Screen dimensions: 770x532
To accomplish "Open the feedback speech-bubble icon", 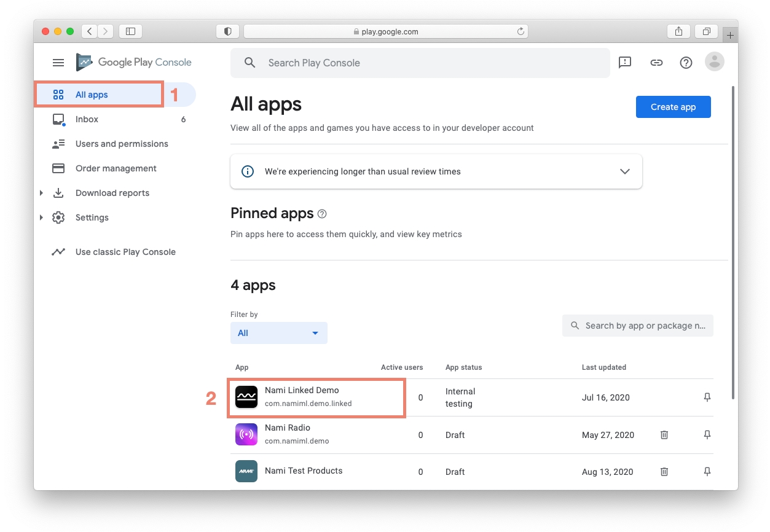I will coord(625,63).
